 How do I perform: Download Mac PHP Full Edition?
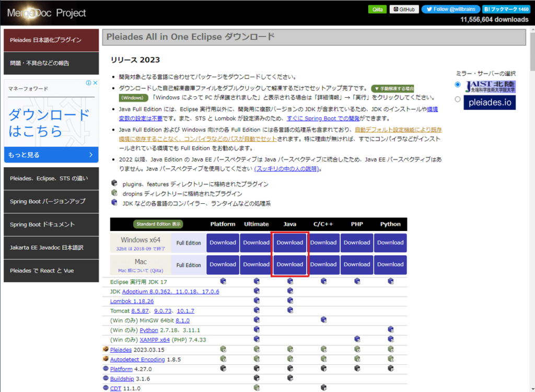tap(356, 264)
